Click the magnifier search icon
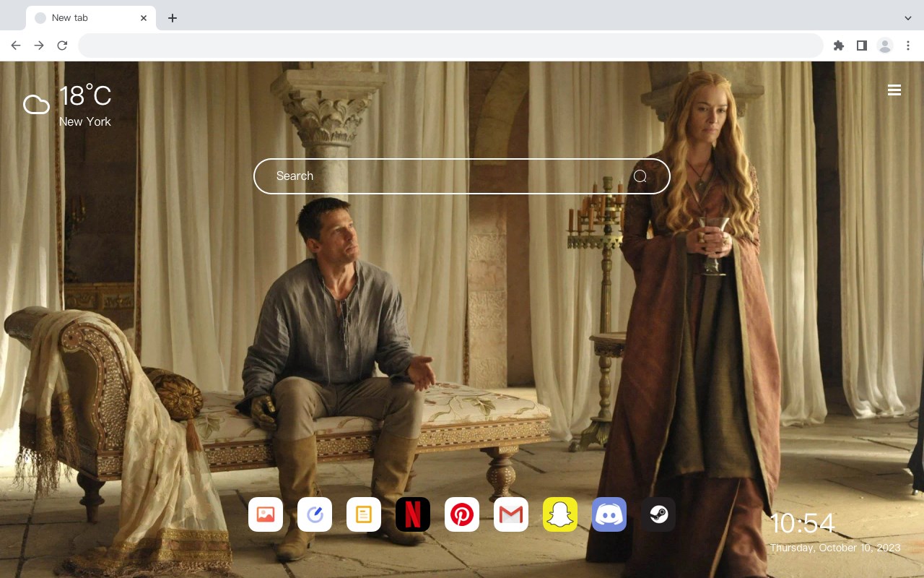 [x=640, y=176]
